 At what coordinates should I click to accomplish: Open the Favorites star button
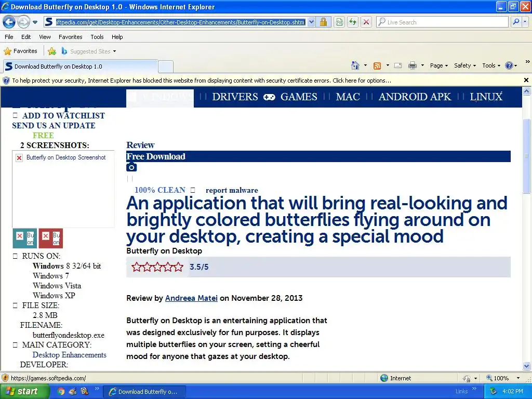tap(20, 51)
